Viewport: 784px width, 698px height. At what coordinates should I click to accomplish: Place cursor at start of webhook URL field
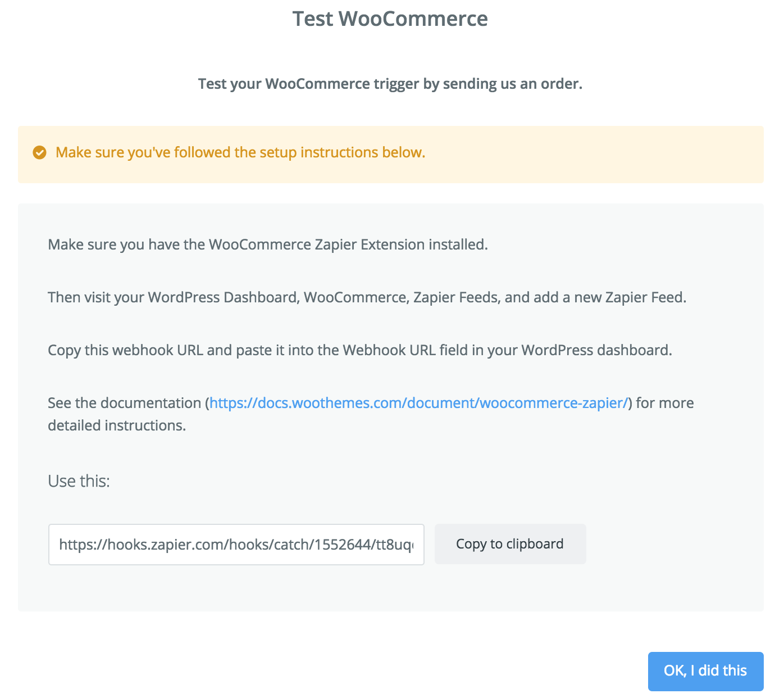[62, 544]
